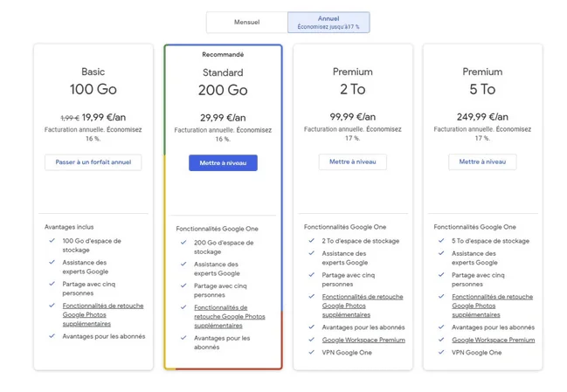Select the Annuel billing tab
This screenshot has height=392, width=567.
(x=328, y=22)
